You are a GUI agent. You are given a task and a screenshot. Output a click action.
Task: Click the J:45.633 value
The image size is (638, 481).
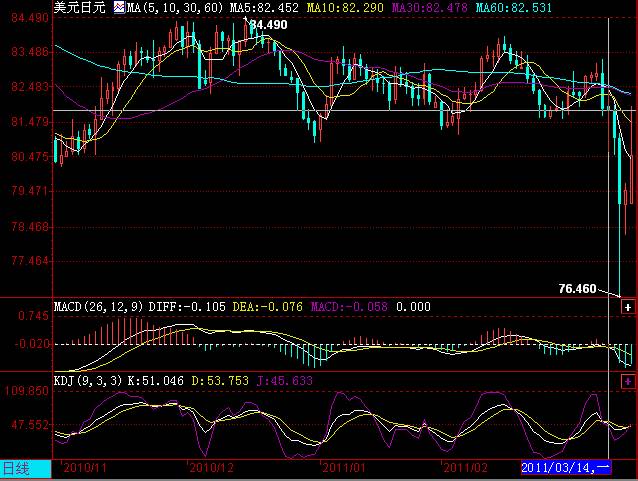pos(285,381)
